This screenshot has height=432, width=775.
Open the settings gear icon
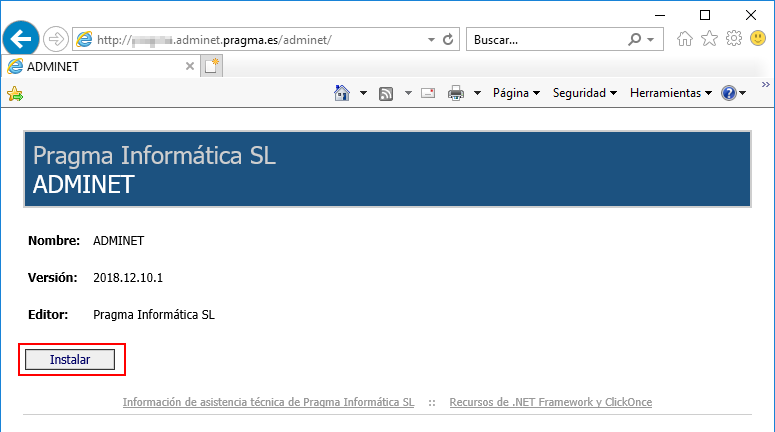click(734, 39)
